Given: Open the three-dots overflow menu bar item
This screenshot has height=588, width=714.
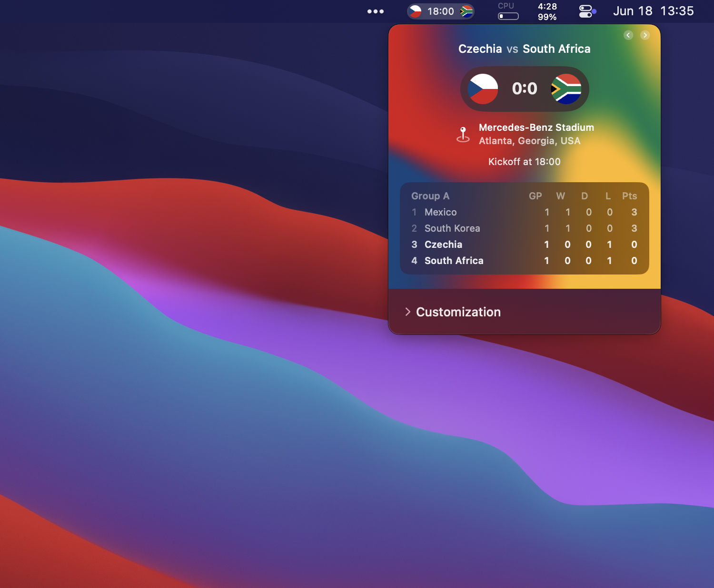Looking at the screenshot, I should [x=376, y=11].
